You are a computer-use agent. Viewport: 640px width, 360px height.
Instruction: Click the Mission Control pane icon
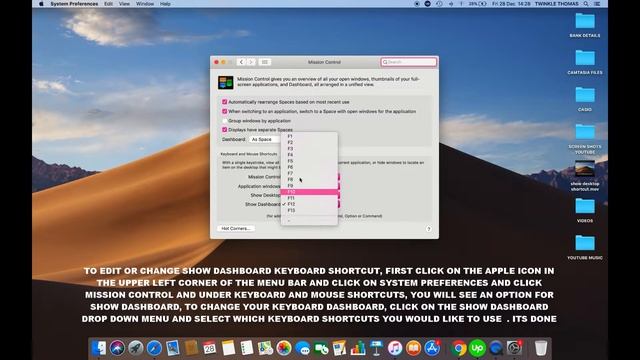coord(225,82)
